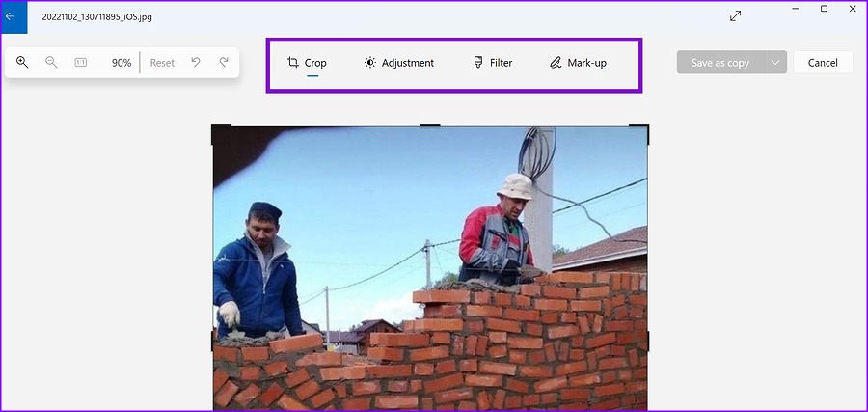This screenshot has height=412, width=868.
Task: Maximize the Photos window
Action: pos(824,9)
